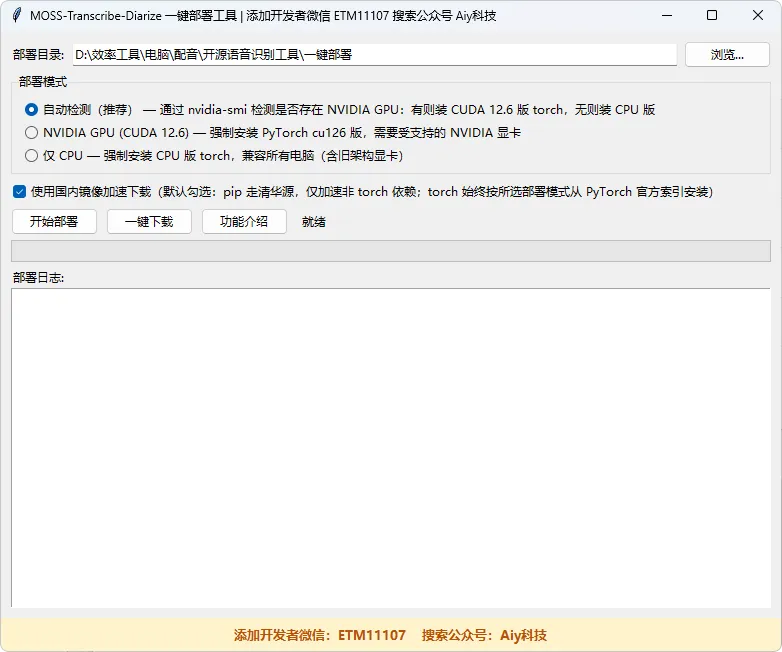Click the 部署模式 group heading

click(43, 82)
